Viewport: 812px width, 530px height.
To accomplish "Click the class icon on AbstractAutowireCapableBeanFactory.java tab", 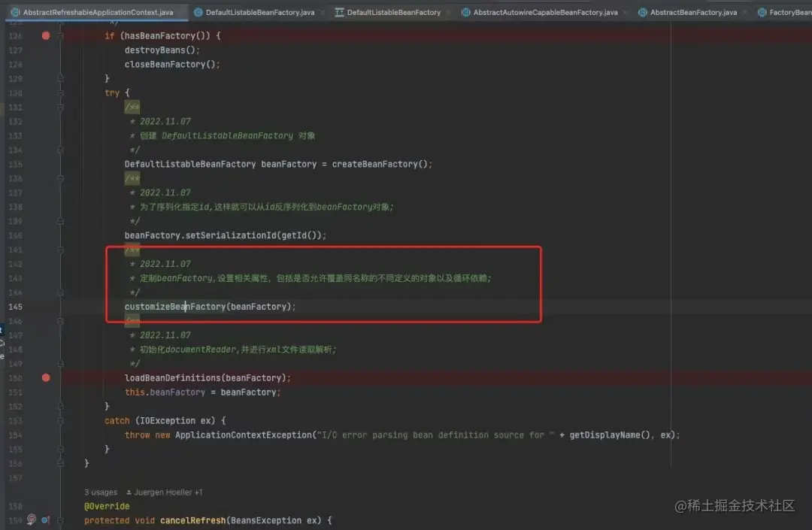I will (465, 12).
